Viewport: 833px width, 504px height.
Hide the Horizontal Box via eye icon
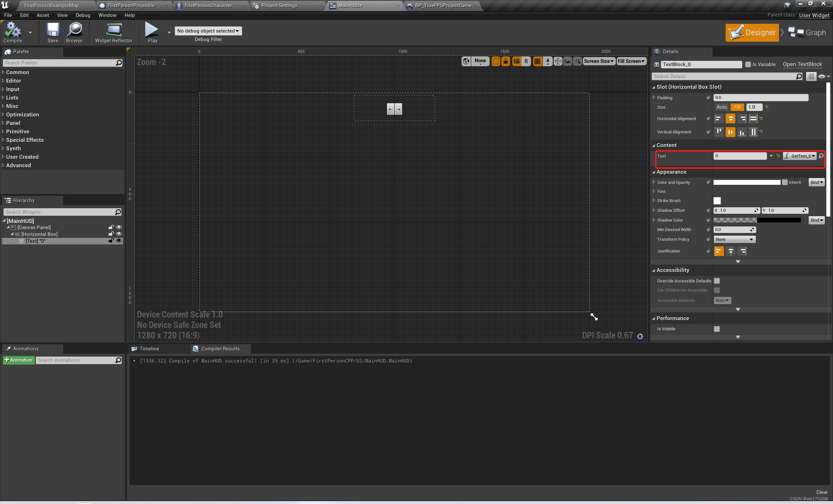click(119, 234)
